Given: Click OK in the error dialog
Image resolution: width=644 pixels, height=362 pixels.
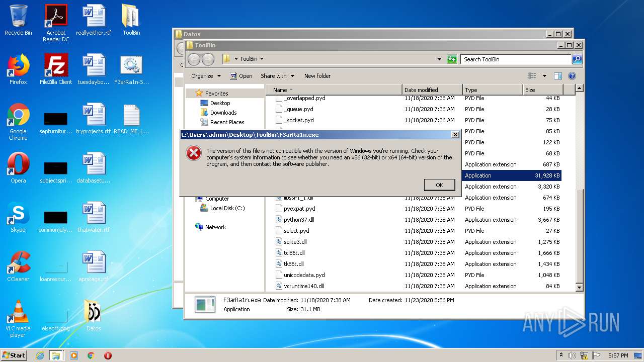Looking at the screenshot, I should tap(439, 185).
